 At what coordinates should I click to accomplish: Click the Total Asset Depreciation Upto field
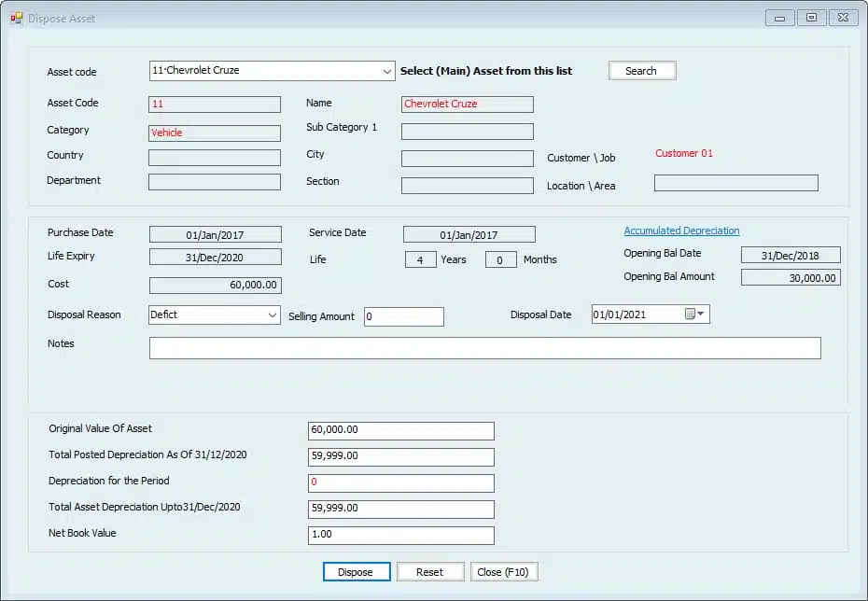point(400,510)
